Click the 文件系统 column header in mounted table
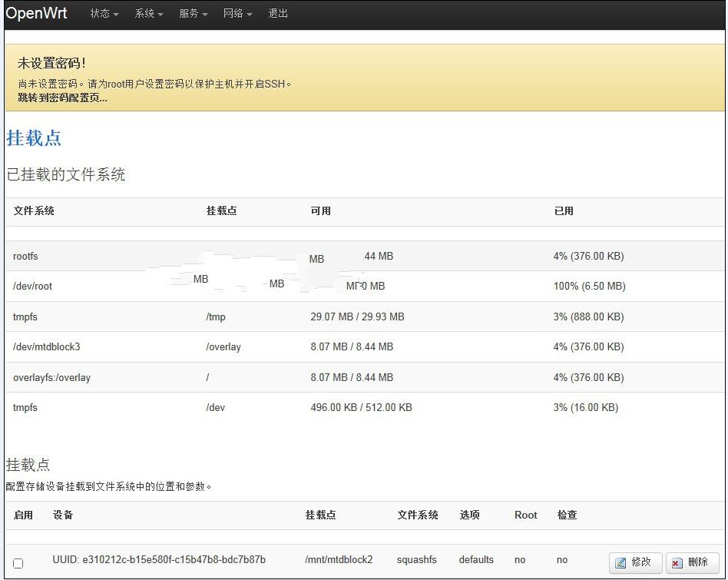Image resolution: width=728 pixels, height=580 pixels. (34, 210)
